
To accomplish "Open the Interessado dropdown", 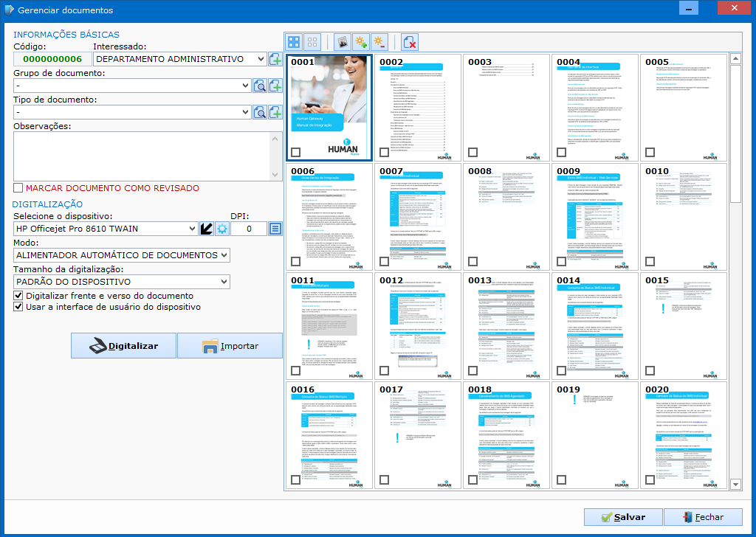I will (x=261, y=59).
